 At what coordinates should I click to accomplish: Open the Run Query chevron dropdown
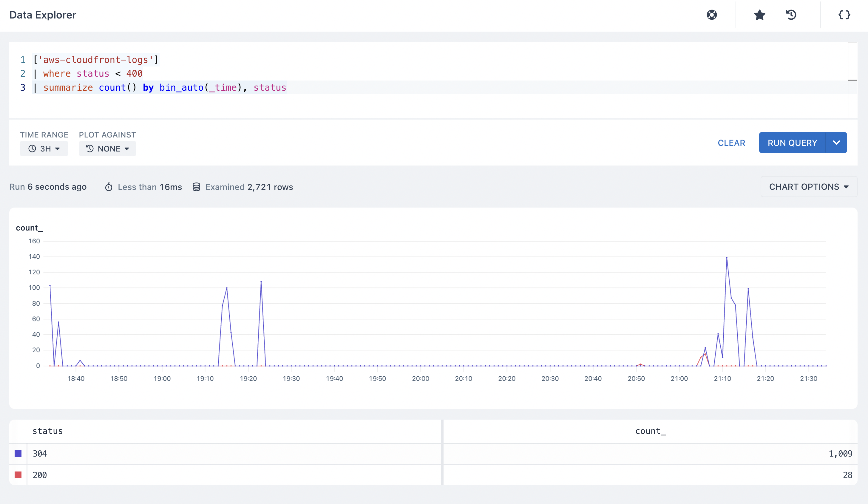(x=836, y=143)
